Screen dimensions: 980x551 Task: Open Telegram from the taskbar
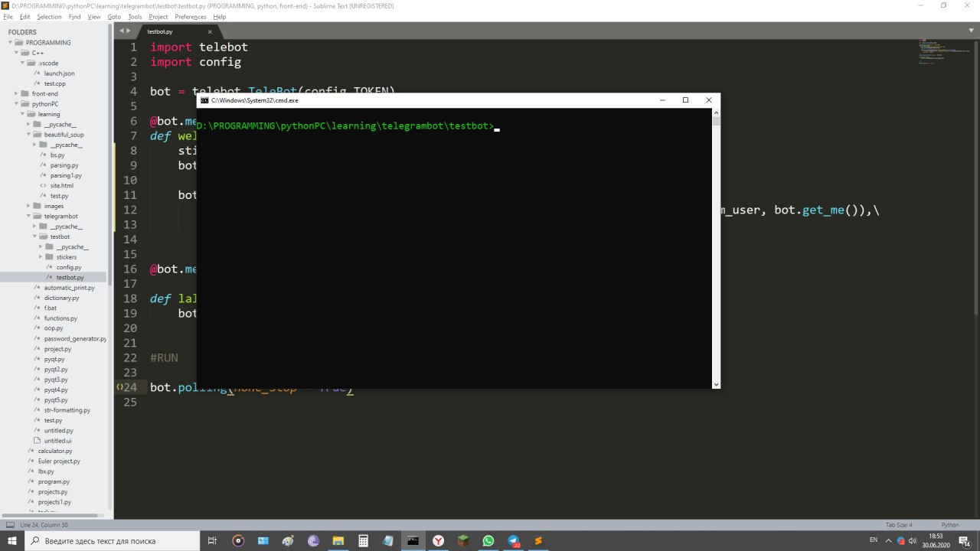point(513,540)
